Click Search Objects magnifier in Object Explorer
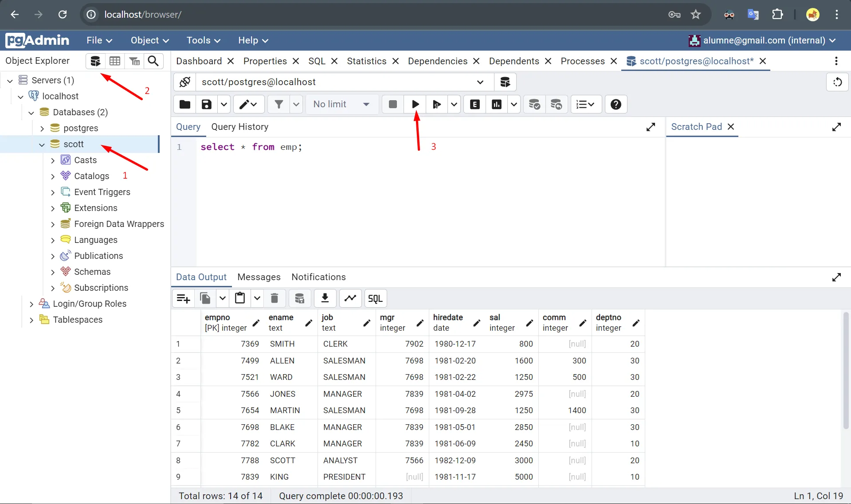 [153, 61]
